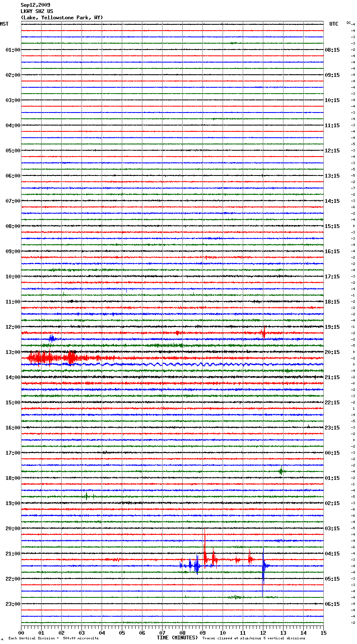The width and height of the screenshot is (357, 644).
Task: Click the date label Sep12,2009
Action: pos(35,5)
